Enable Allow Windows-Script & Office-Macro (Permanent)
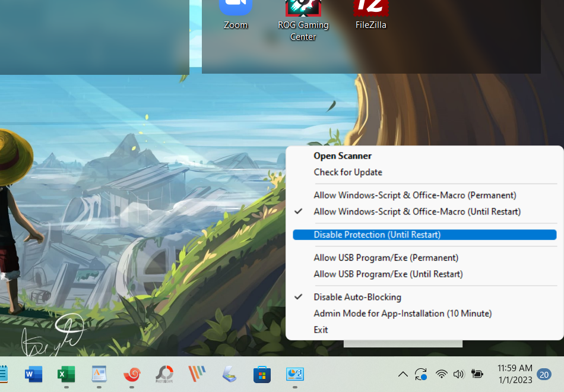This screenshot has width=564, height=392. tap(425, 195)
